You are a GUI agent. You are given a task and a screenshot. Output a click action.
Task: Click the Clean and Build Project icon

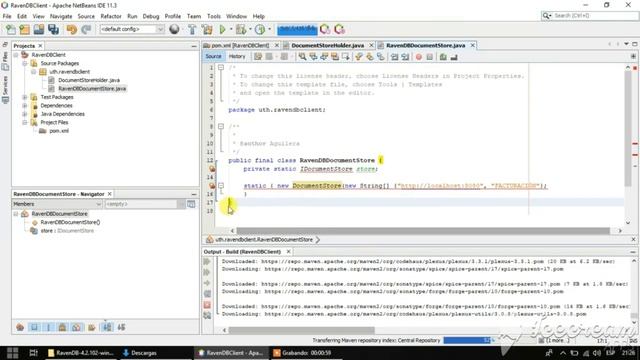click(x=207, y=29)
